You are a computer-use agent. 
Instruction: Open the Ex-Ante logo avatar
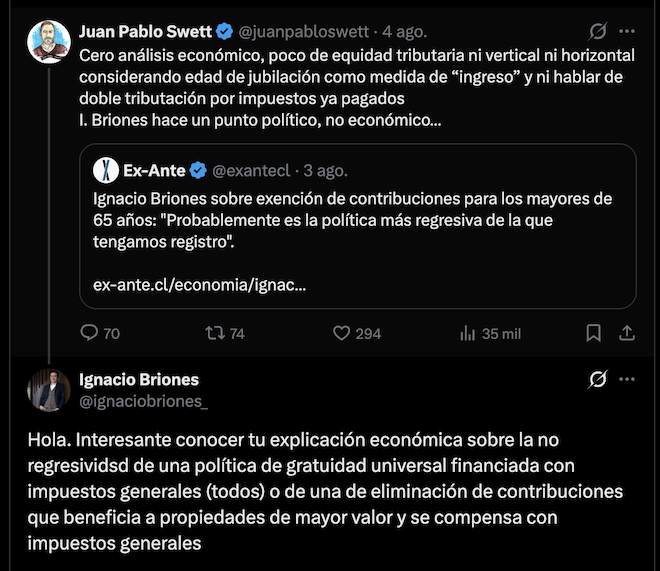106,170
